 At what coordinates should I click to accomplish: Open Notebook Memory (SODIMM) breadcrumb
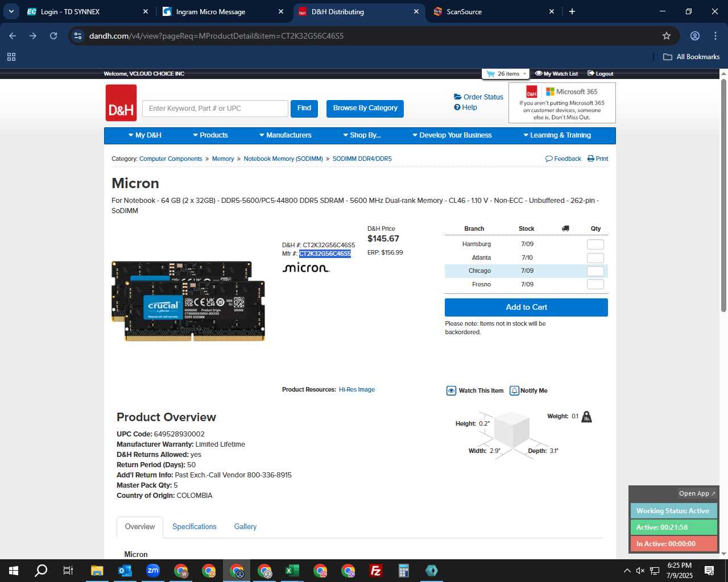(283, 159)
